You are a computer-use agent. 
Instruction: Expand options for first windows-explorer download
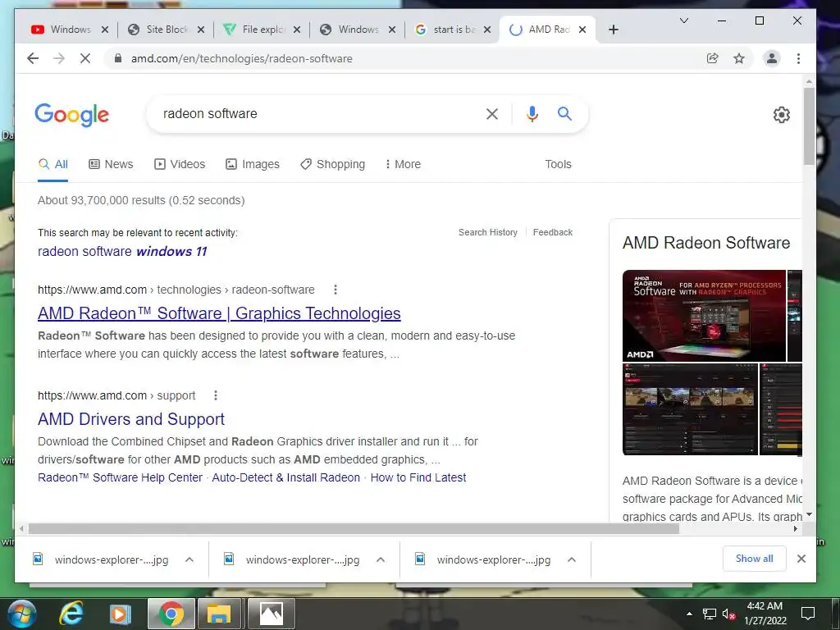coord(189,559)
